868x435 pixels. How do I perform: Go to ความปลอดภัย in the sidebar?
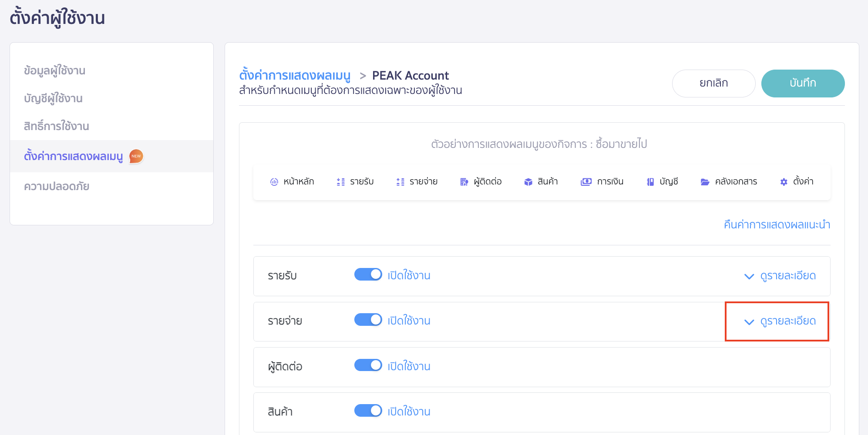coord(57,186)
